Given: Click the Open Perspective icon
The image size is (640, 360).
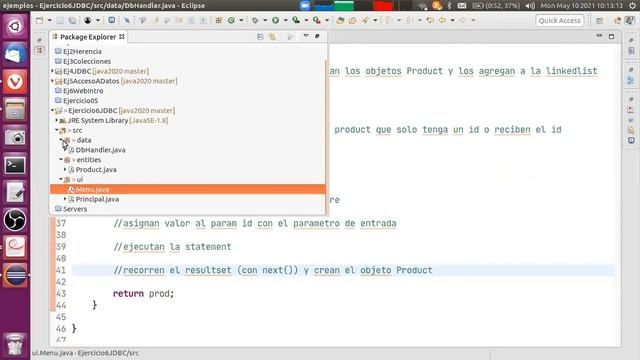Looking at the screenshot, I should click(600, 20).
